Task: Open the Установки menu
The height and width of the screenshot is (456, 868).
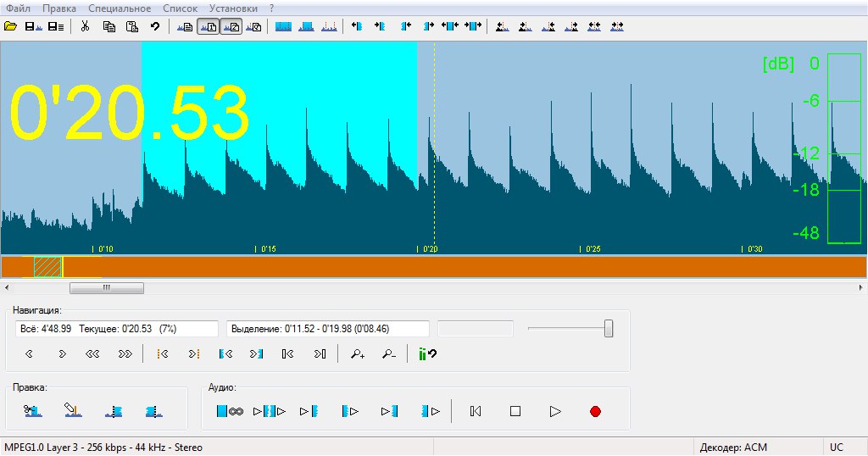Action: [x=233, y=8]
